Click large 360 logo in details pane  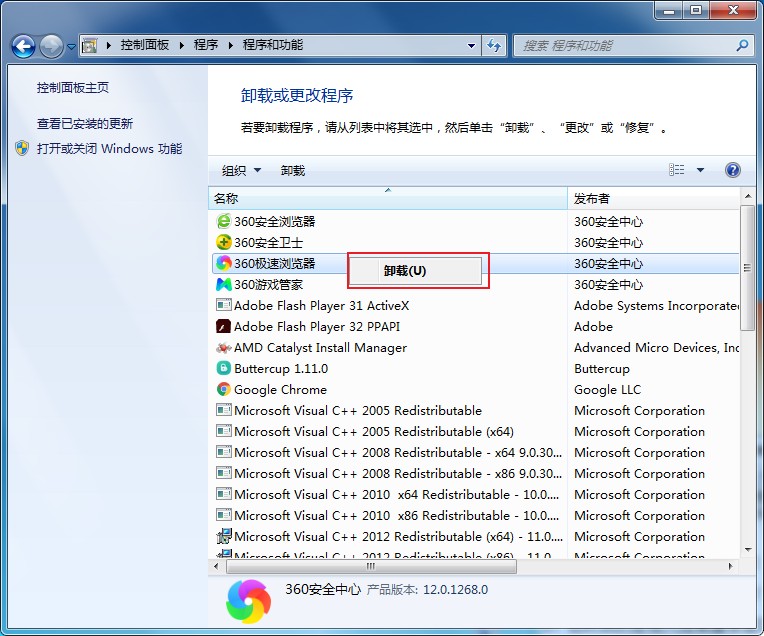[248, 601]
